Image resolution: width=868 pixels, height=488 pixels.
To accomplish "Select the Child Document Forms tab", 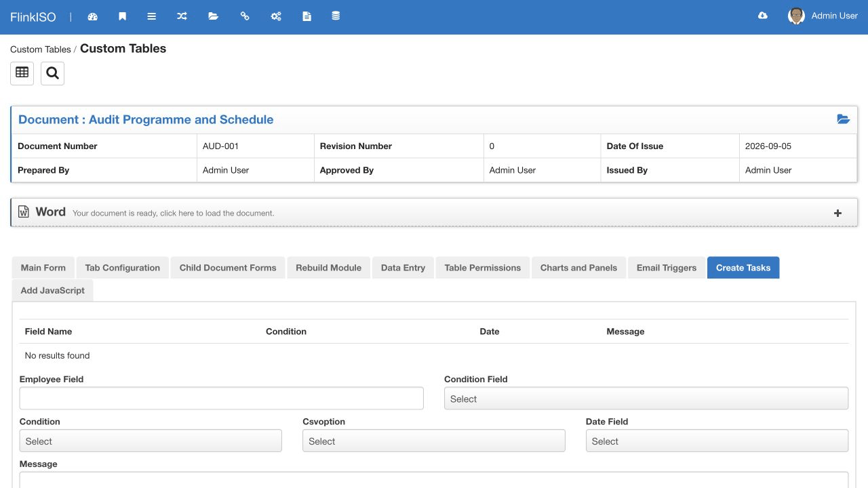I will (x=228, y=268).
